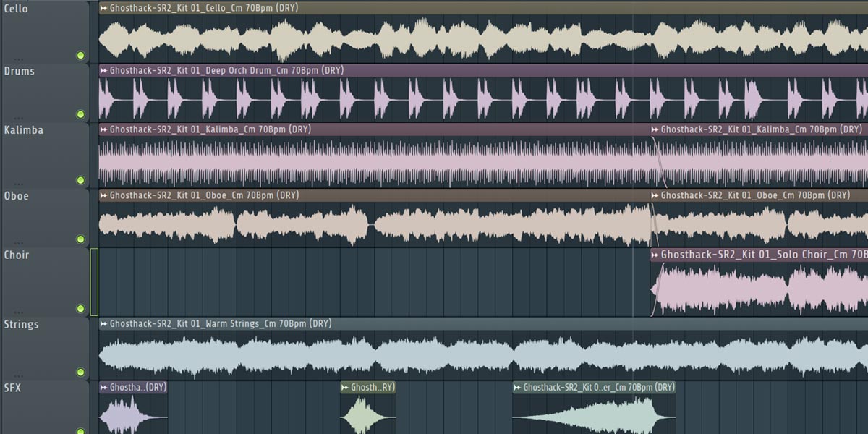The image size is (868, 434).
Task: Select the Cello clip waveform
Action: (483, 38)
